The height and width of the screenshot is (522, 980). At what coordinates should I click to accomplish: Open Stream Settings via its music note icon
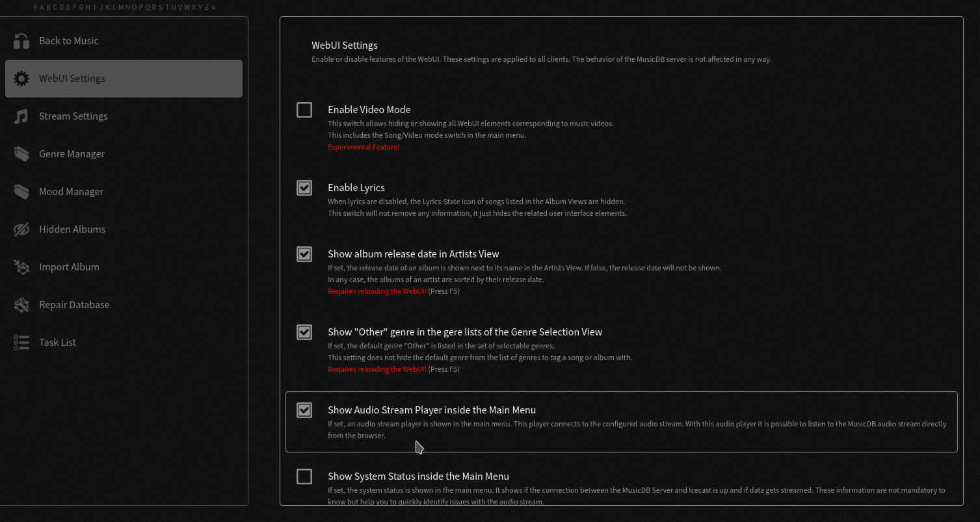pyautogui.click(x=21, y=116)
